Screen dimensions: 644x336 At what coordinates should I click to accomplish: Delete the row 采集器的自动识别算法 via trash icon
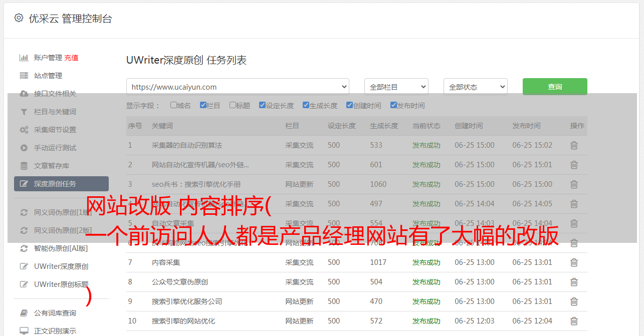[574, 145]
